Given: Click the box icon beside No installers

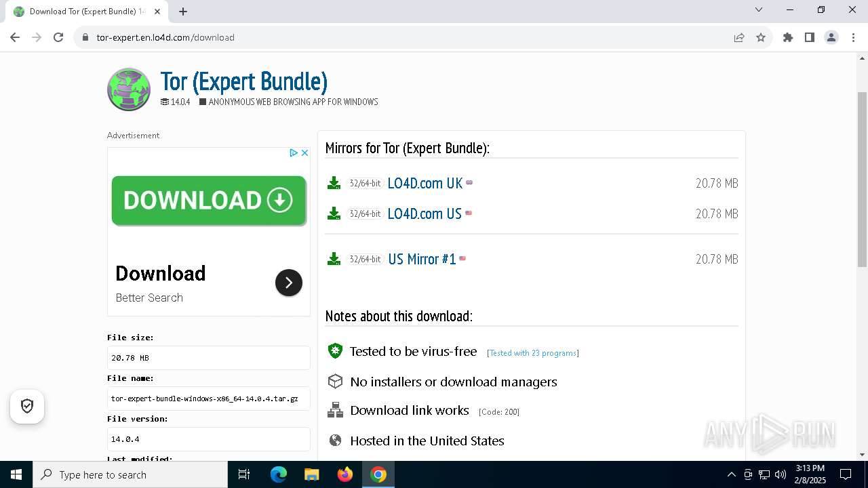Looking at the screenshot, I should click(x=335, y=382).
